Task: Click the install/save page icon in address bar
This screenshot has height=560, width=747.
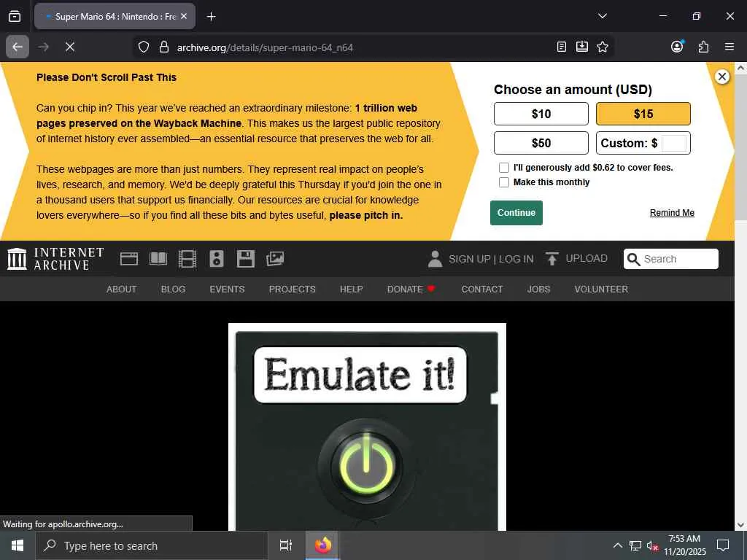Action: coord(581,47)
